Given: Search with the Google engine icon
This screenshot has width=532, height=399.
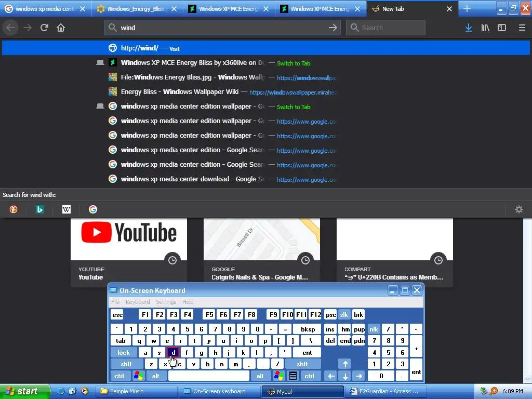Looking at the screenshot, I should 93,209.
